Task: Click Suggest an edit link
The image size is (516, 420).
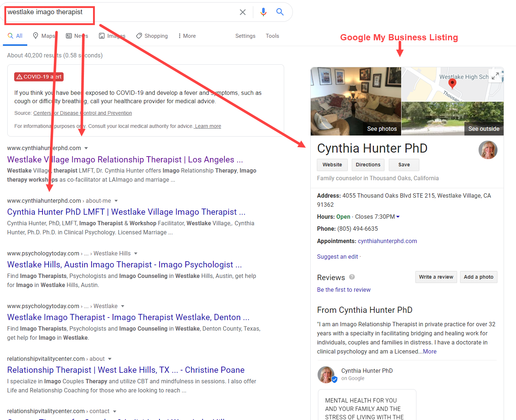Action: [x=337, y=257]
